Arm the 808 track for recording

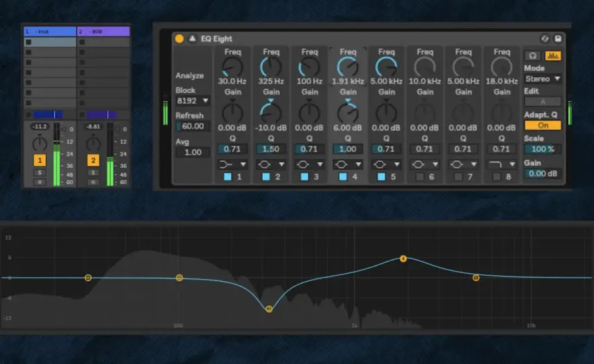[x=93, y=182]
